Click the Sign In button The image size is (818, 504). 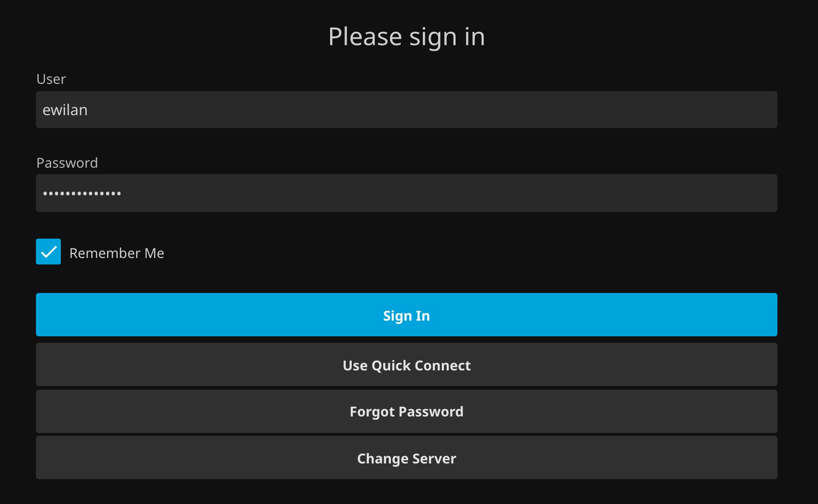[406, 315]
